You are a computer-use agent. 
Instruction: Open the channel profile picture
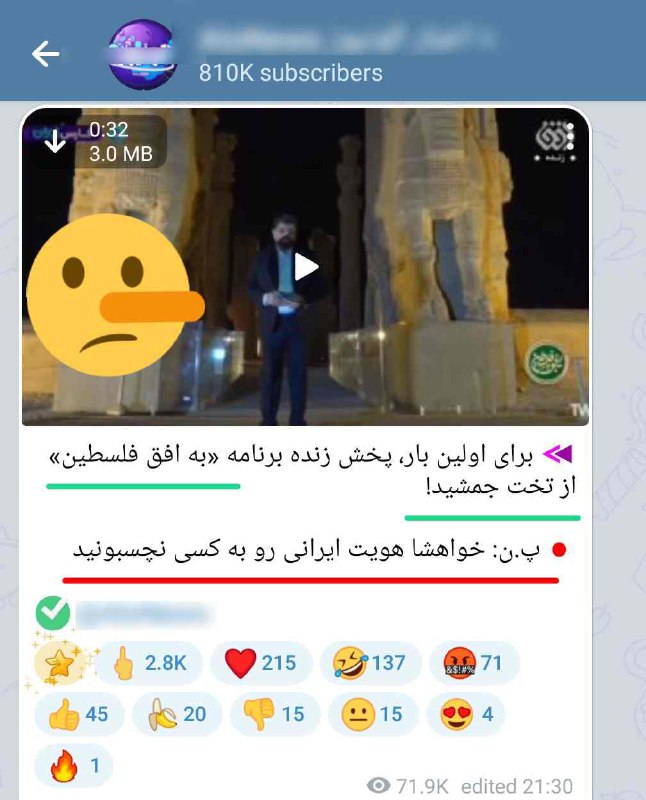coord(141,54)
